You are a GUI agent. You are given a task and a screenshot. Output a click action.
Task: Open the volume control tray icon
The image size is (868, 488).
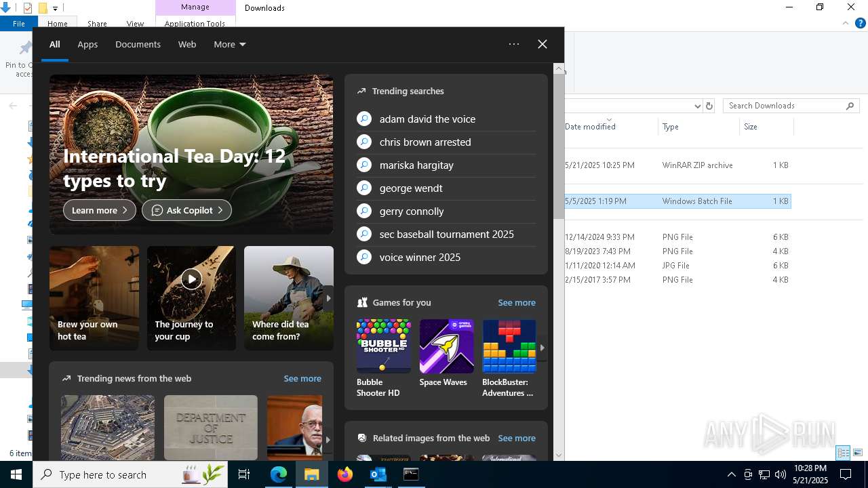point(781,474)
